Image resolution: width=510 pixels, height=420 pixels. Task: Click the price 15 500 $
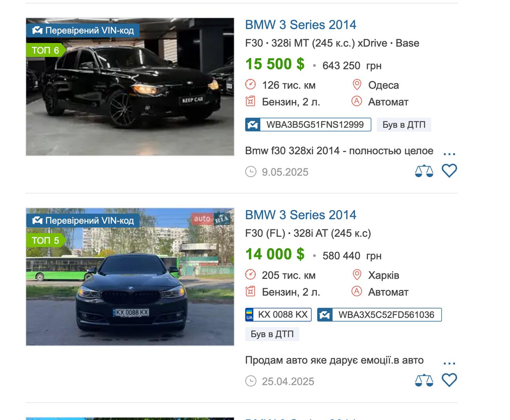(x=275, y=64)
